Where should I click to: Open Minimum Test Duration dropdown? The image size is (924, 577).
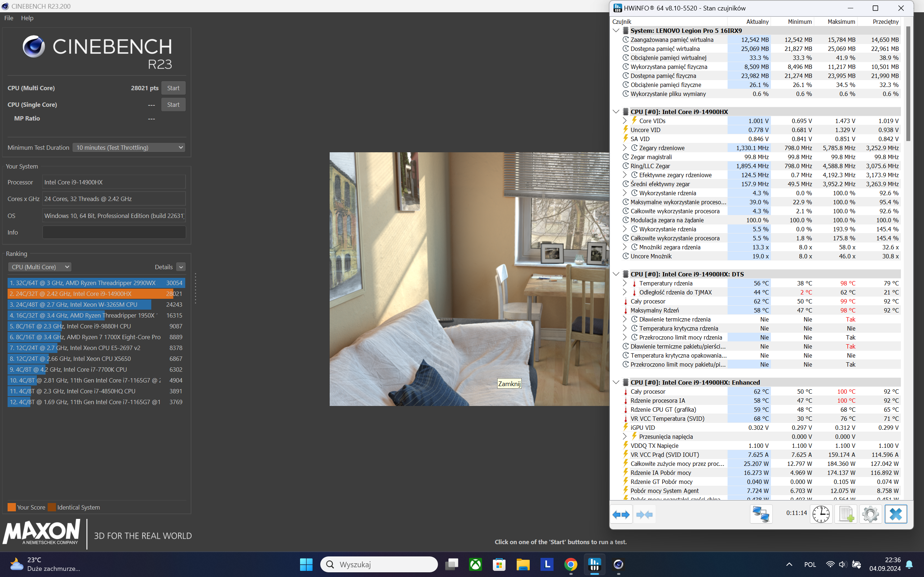[129, 148]
